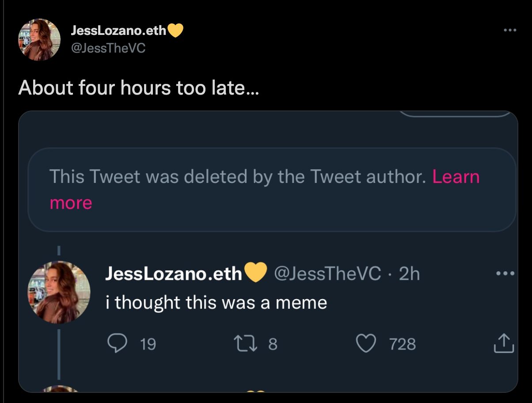Click the deleted Tweet notice box
This screenshot has height=403, width=532.
coord(271,190)
